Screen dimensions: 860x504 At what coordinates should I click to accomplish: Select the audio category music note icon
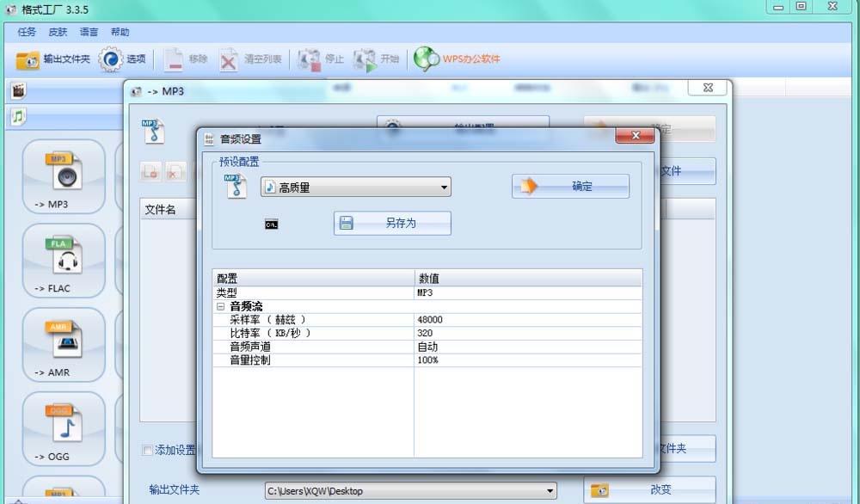pyautogui.click(x=18, y=116)
